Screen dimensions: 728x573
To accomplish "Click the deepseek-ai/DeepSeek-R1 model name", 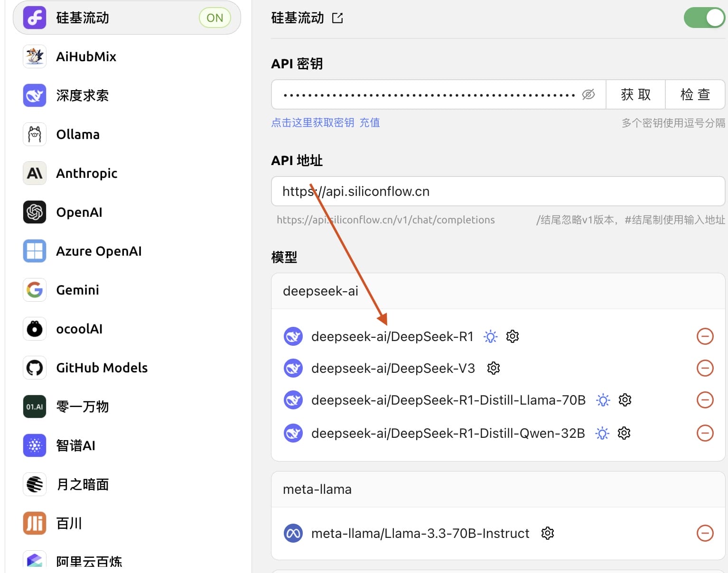I will click(x=392, y=336).
